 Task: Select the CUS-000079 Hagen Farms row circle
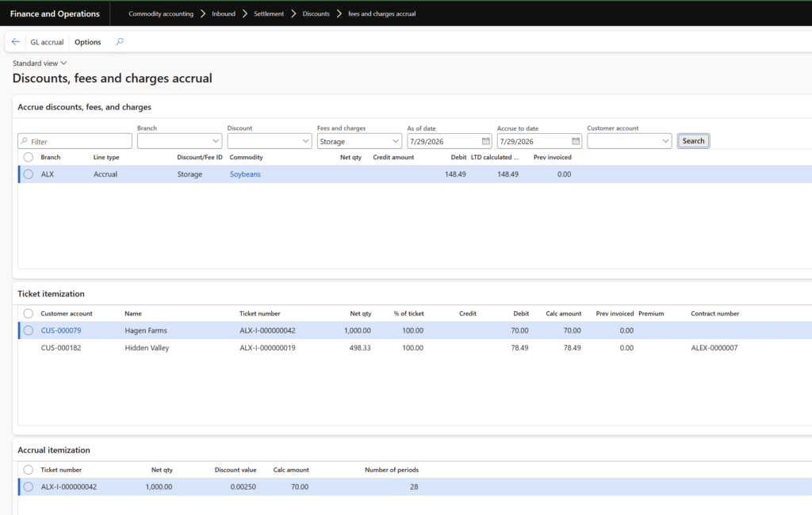[x=28, y=330]
